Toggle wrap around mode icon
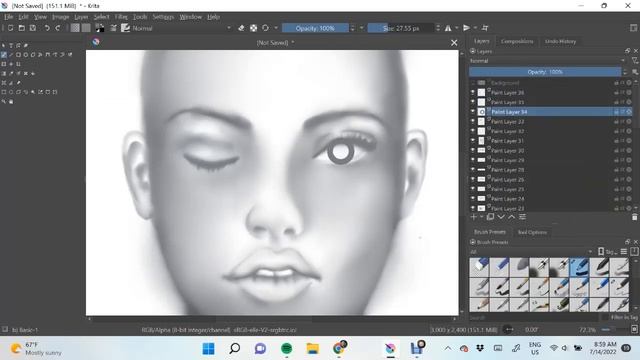 point(485,28)
